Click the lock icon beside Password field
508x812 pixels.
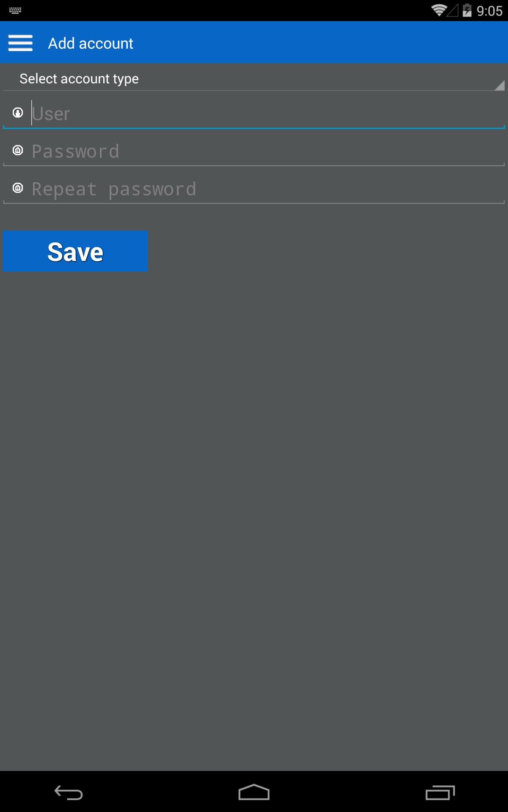click(x=18, y=150)
